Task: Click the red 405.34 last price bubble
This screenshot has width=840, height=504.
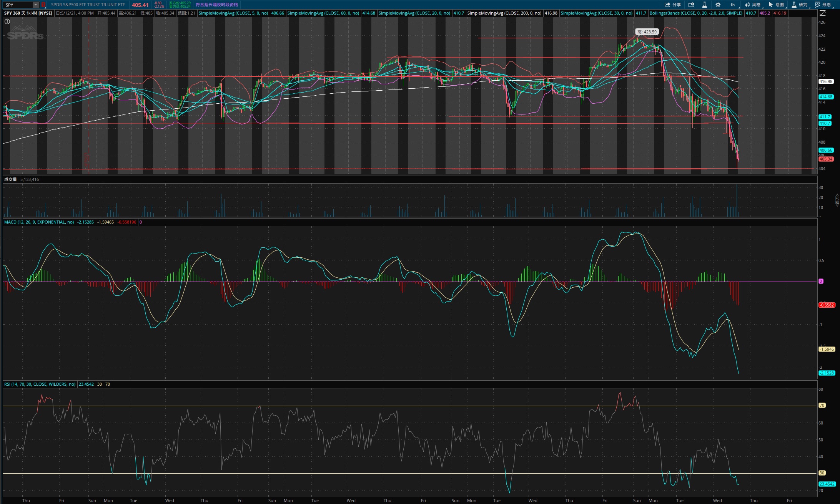Action: coord(826,159)
